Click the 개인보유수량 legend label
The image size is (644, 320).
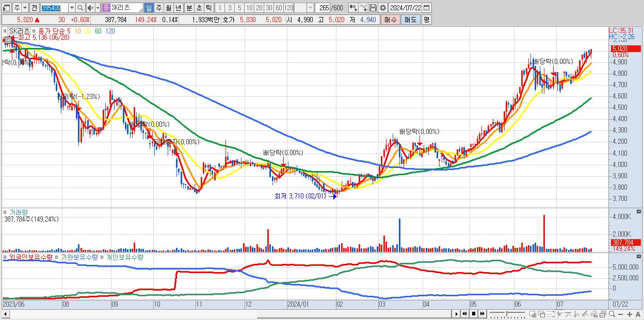tap(124, 257)
